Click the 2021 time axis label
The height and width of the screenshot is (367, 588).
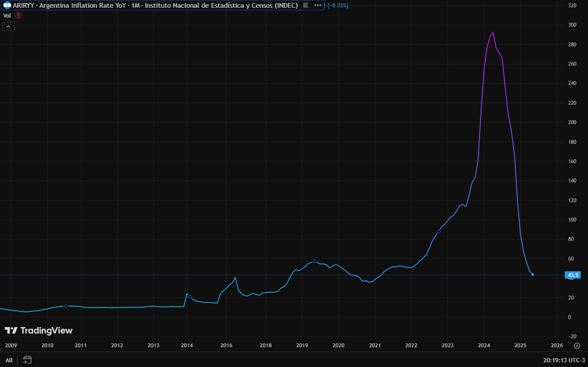375,346
